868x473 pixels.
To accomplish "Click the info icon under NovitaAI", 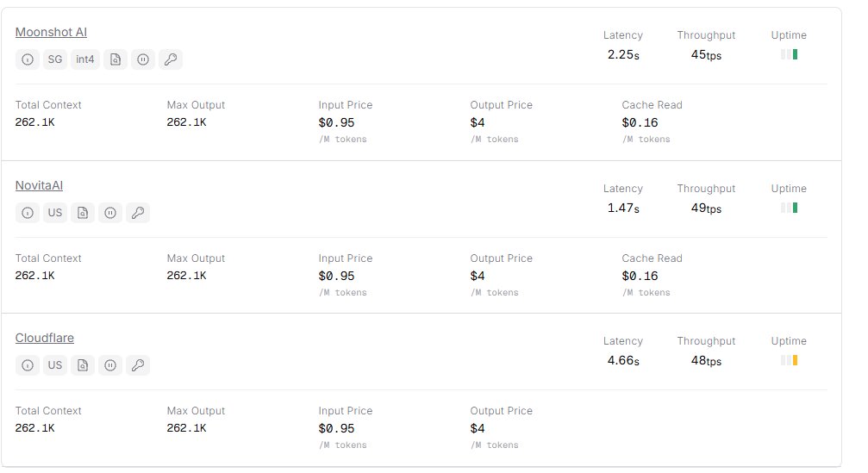I will click(28, 213).
